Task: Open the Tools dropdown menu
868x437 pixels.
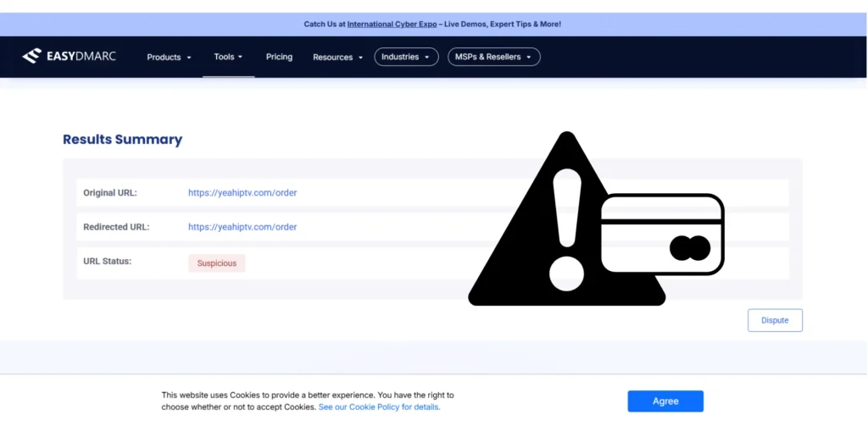Action: click(228, 57)
